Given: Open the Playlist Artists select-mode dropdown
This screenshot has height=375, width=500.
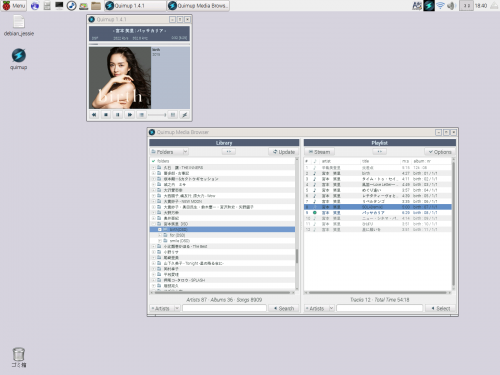Looking at the screenshot, I should coord(319,308).
